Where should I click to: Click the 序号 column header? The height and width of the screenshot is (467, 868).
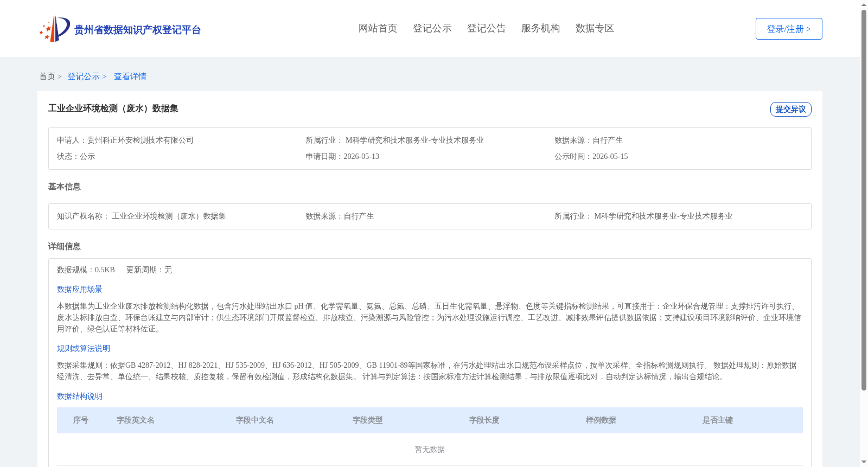(81, 420)
